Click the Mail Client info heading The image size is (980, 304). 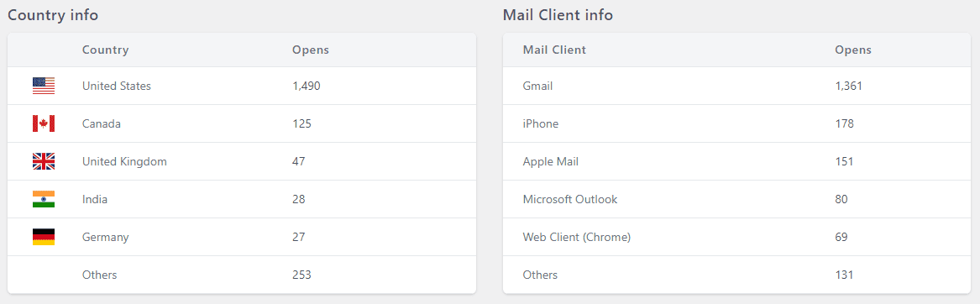coord(558,15)
